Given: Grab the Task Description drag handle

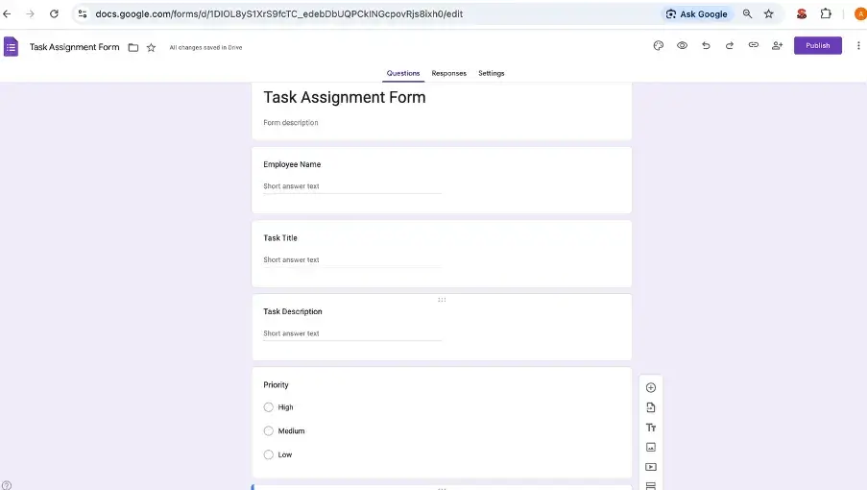Looking at the screenshot, I should pos(442,300).
